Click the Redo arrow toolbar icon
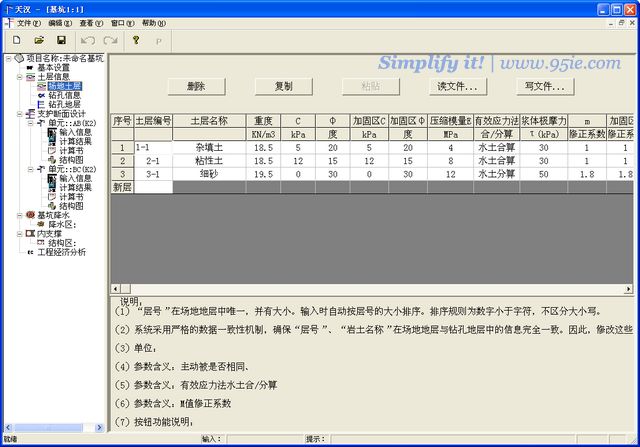The height and width of the screenshot is (447, 640). 109,40
